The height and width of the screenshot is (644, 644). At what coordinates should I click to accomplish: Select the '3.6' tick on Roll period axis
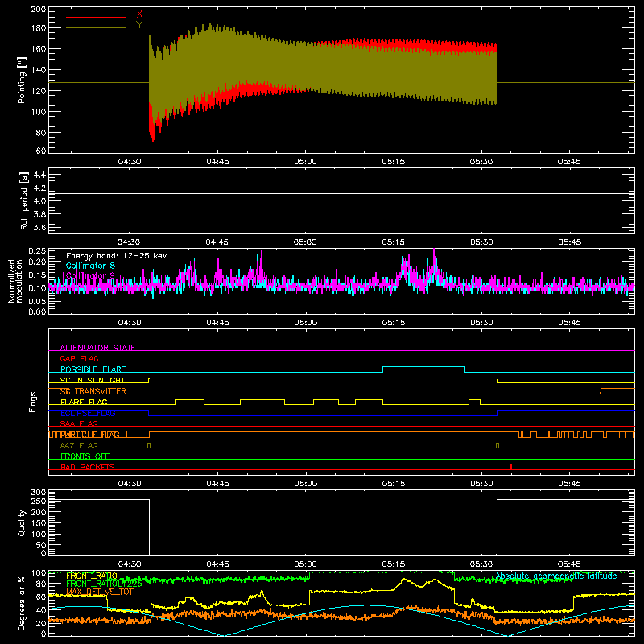[39, 227]
